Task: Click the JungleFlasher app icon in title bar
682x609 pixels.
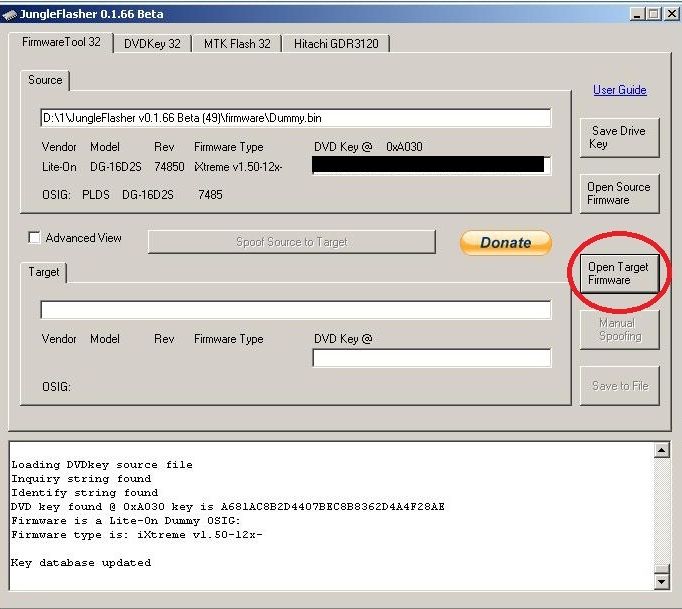Action: (10, 14)
